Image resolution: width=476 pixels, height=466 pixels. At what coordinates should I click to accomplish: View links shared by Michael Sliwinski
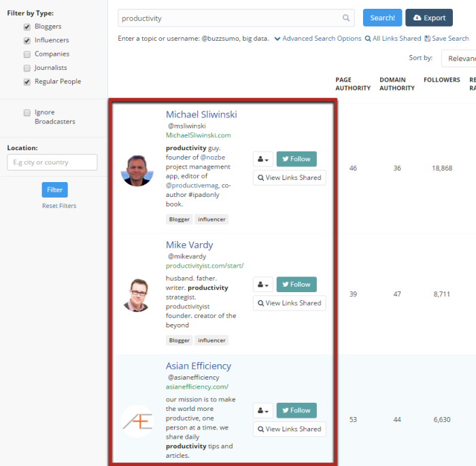pyautogui.click(x=289, y=178)
